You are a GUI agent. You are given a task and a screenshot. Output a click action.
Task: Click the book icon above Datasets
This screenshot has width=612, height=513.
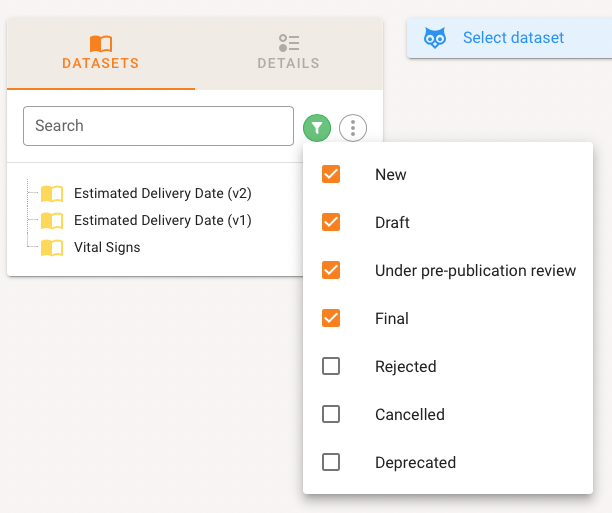pyautogui.click(x=100, y=43)
